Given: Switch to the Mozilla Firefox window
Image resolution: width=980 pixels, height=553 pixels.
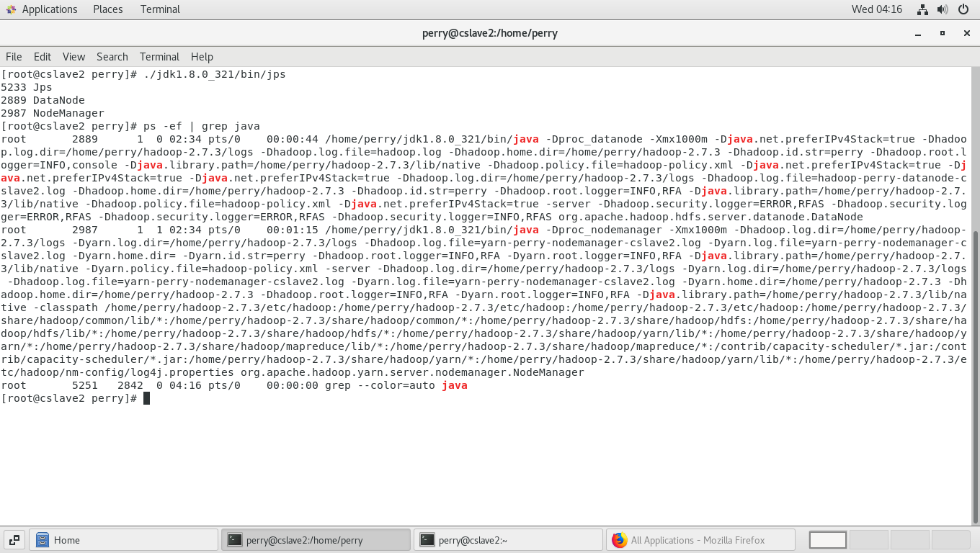Looking at the screenshot, I should [x=700, y=540].
